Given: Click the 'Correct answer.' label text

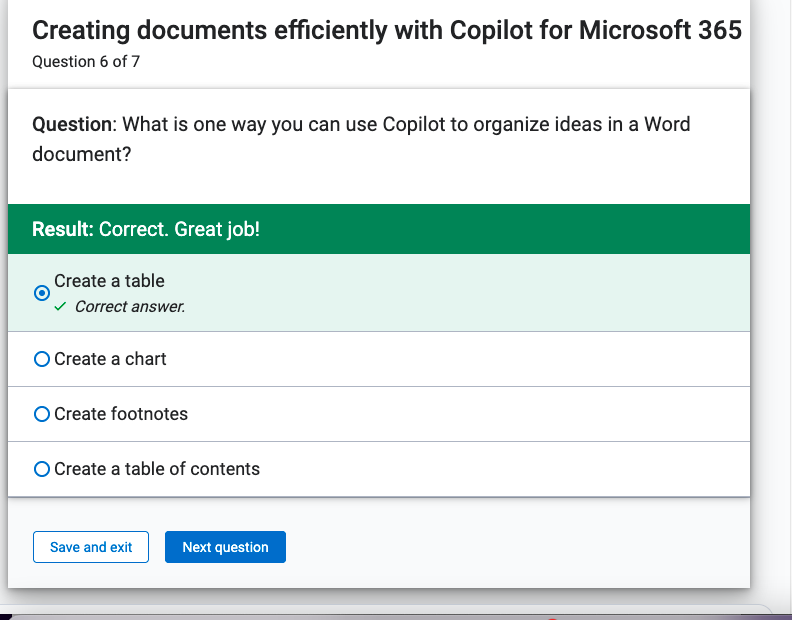Looking at the screenshot, I should pos(130,307).
